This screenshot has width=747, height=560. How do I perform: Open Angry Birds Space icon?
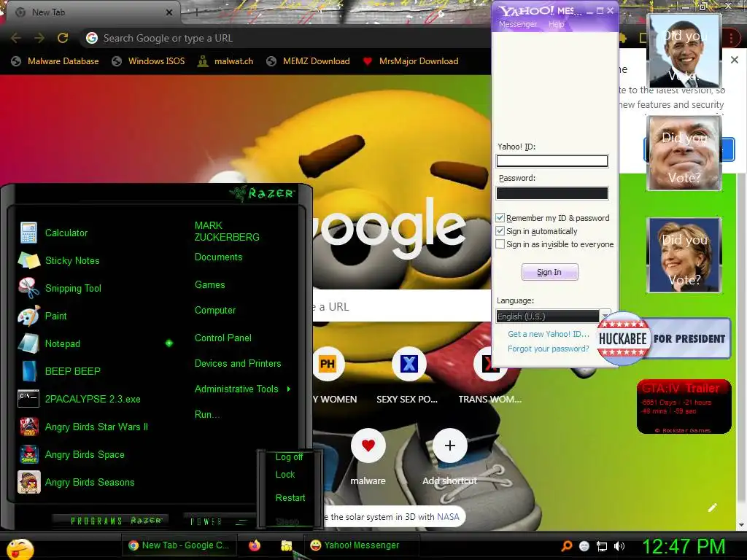(28, 454)
